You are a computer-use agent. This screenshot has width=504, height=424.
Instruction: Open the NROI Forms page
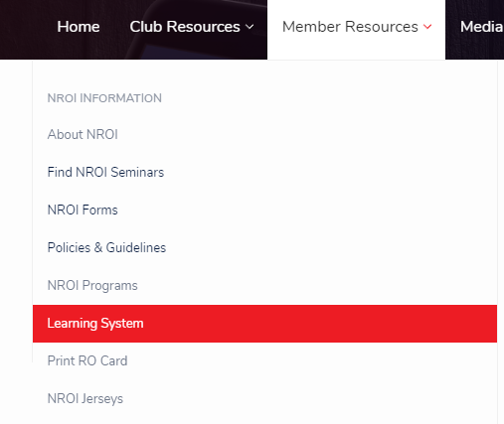click(83, 210)
